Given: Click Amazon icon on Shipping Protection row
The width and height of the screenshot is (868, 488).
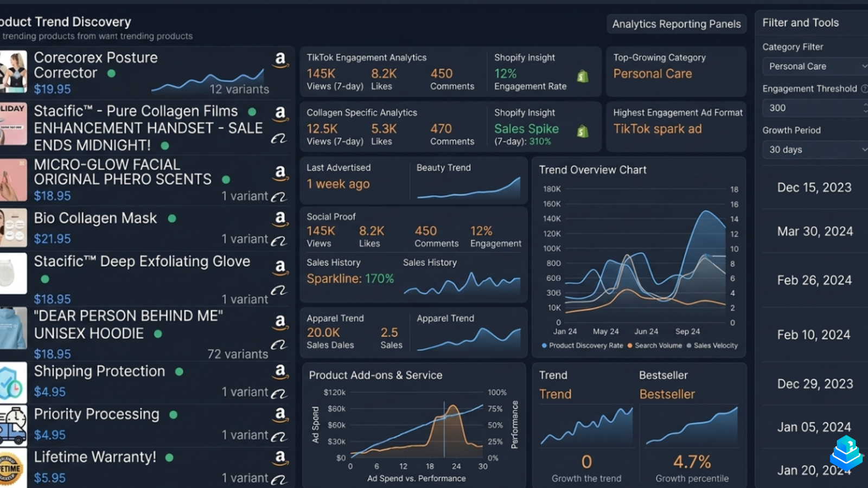Looking at the screenshot, I should point(280,371).
